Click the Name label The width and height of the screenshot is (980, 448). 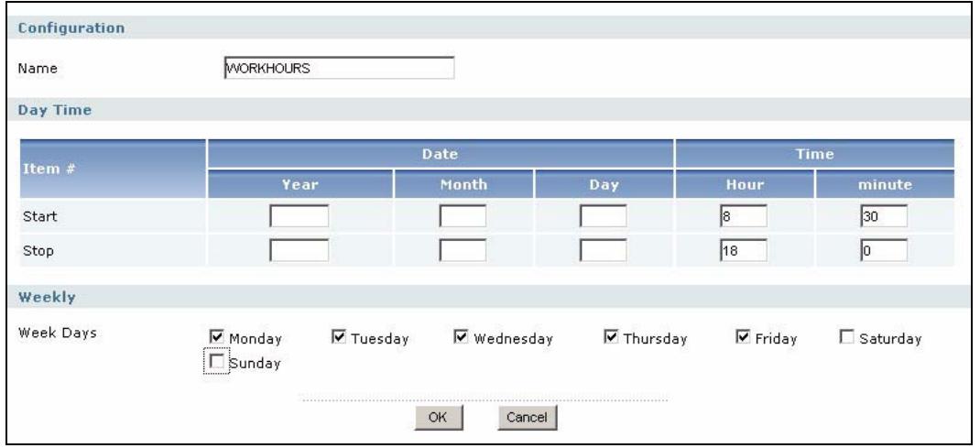tap(38, 69)
